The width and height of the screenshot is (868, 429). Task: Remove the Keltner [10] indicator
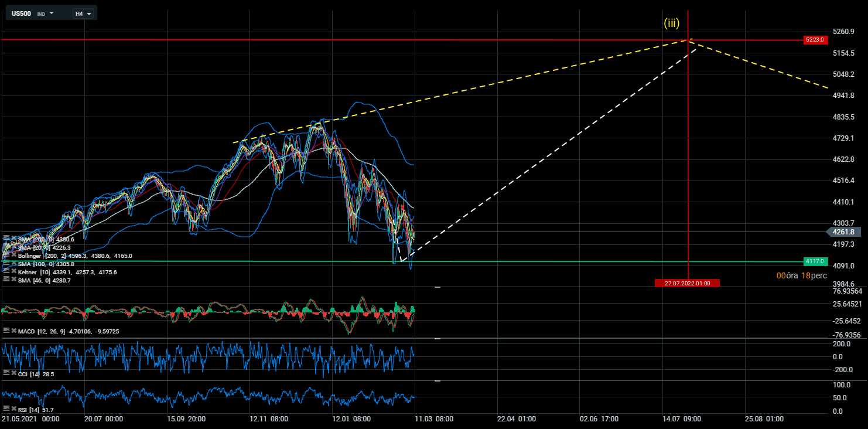pos(14,272)
